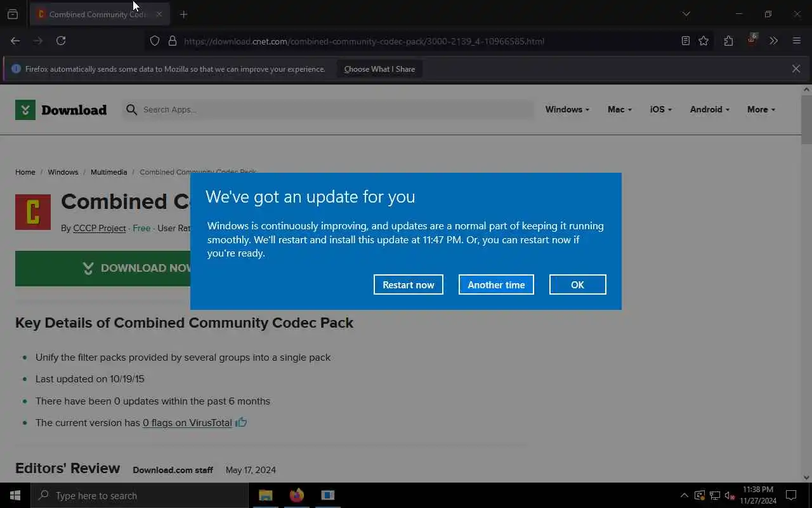This screenshot has width=812, height=508.
Task: Open the network status tray icon
Action: [x=714, y=495]
